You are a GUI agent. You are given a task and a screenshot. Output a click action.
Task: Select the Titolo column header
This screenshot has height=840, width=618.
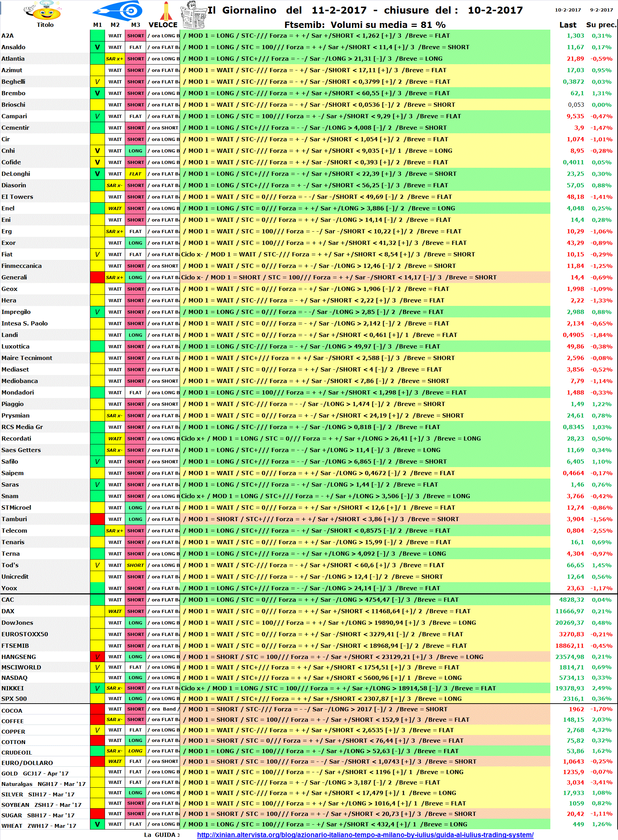45,25
